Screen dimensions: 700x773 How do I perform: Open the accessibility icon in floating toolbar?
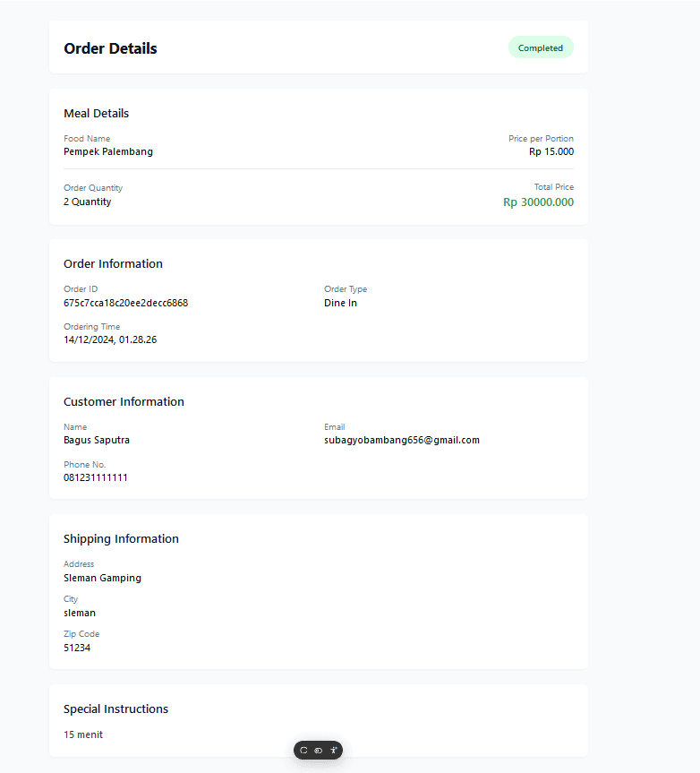coord(333,751)
